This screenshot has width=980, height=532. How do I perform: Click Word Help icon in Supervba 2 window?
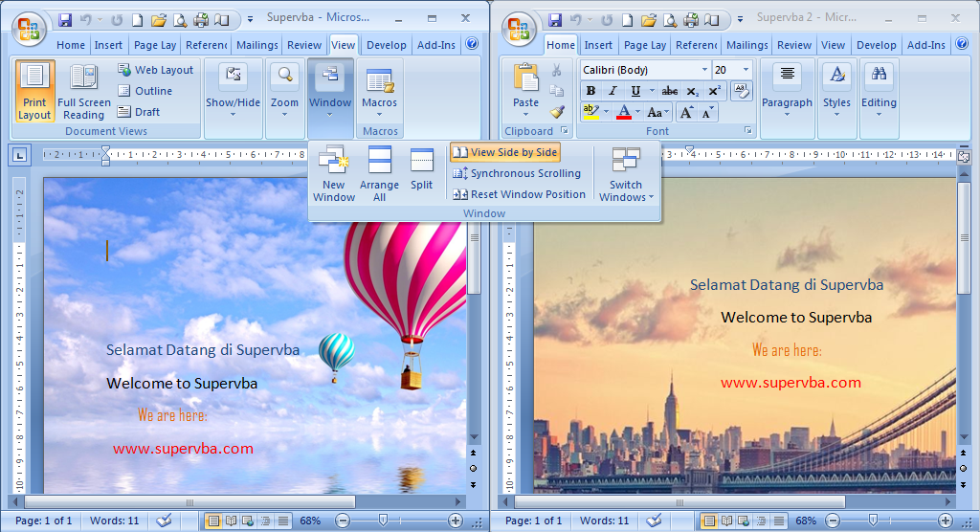(962, 44)
